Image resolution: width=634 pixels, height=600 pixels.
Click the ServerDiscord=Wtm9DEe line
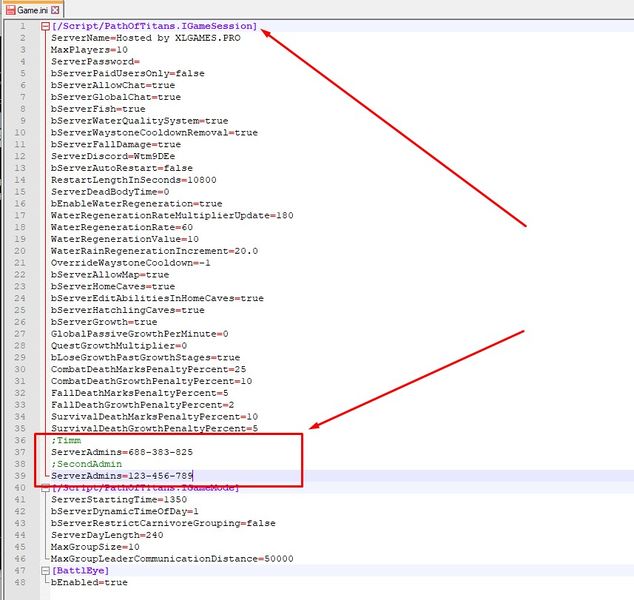coord(110,156)
